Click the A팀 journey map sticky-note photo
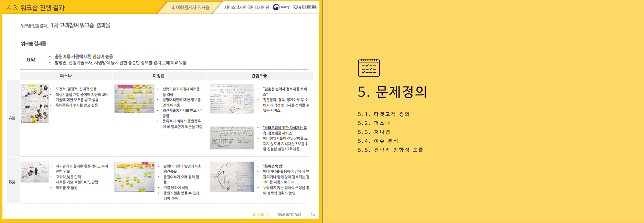The width and height of the screenshot is (644, 223). (x=134, y=99)
